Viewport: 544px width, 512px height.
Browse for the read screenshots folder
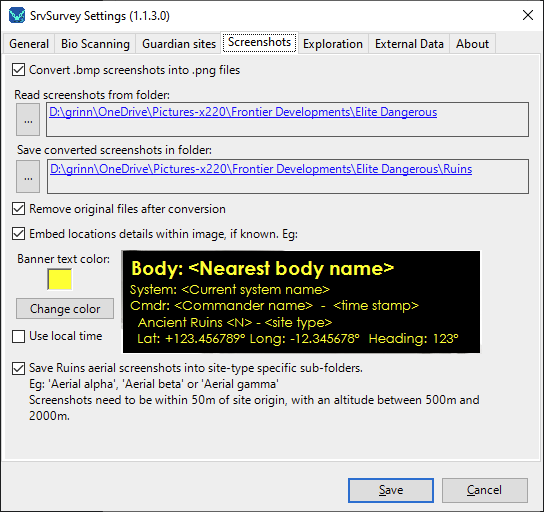(x=28, y=120)
